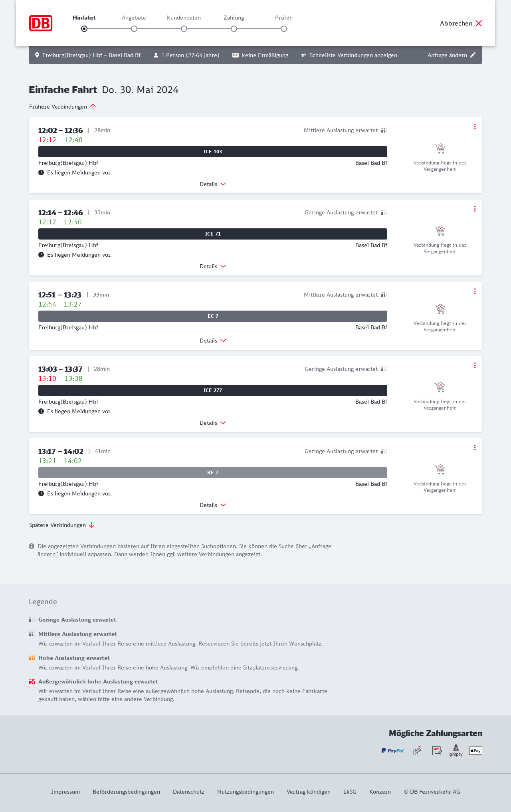Open three-dot menu for ICE 103 connection

(475, 127)
